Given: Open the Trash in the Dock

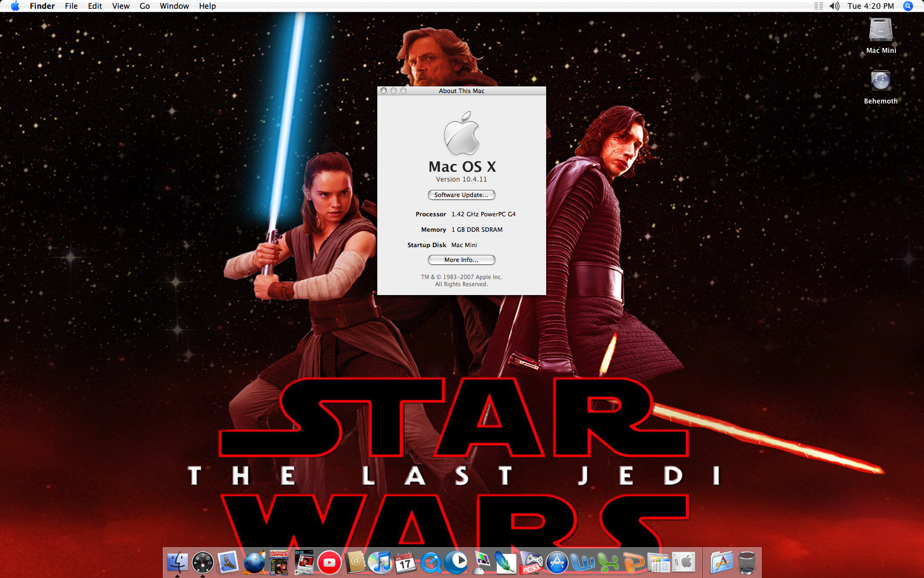Looking at the screenshot, I should (x=747, y=562).
